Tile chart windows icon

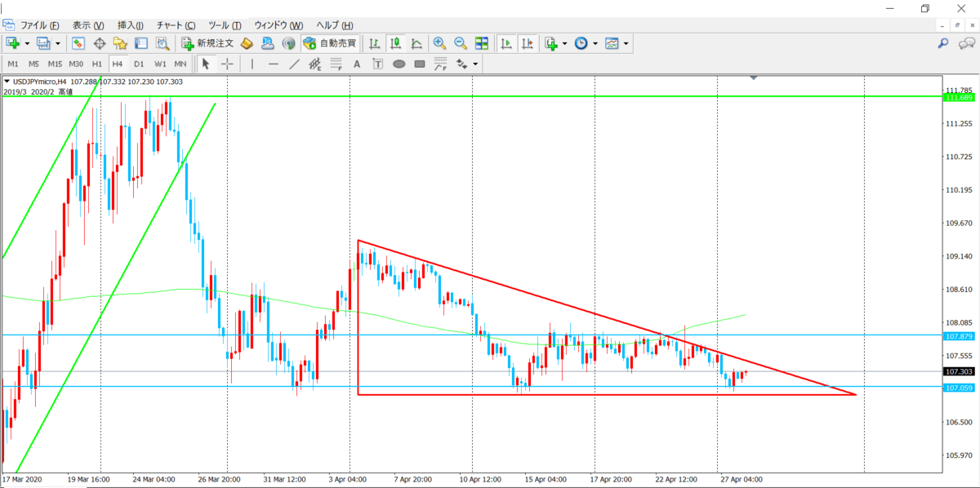point(482,43)
